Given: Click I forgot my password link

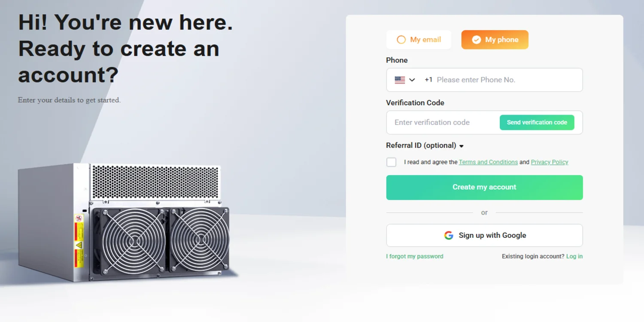Looking at the screenshot, I should point(415,256).
